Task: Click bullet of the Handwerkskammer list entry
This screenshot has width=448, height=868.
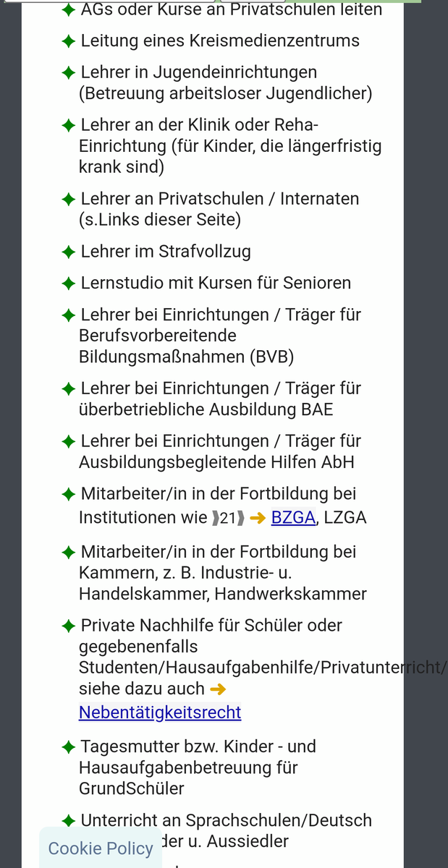Action: coord(69,553)
